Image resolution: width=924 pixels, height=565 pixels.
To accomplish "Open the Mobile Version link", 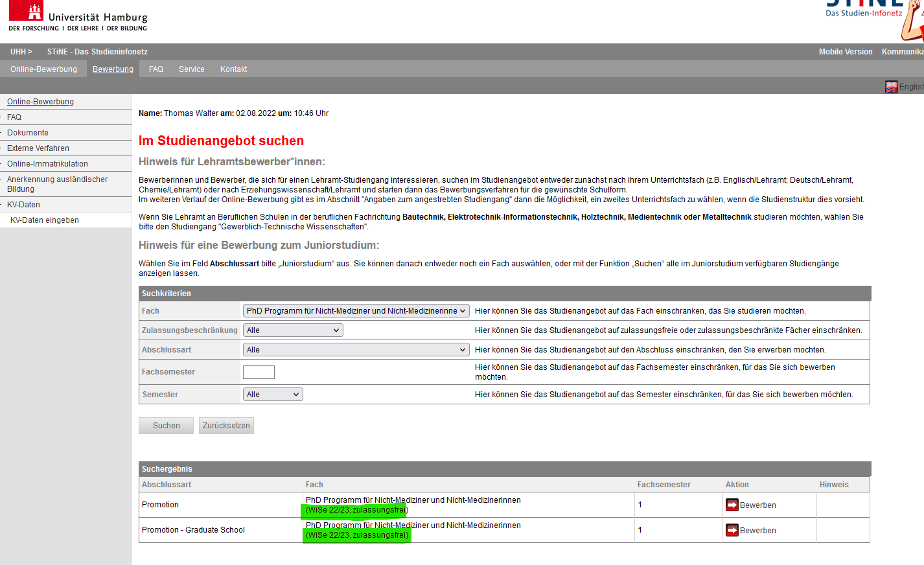I will point(846,52).
